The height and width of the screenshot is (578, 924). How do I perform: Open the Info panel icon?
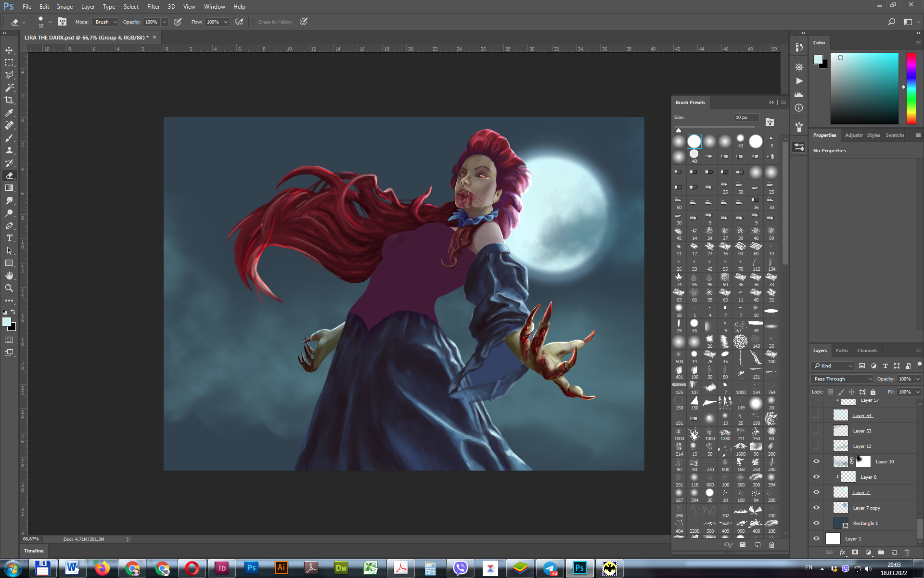coord(799,108)
